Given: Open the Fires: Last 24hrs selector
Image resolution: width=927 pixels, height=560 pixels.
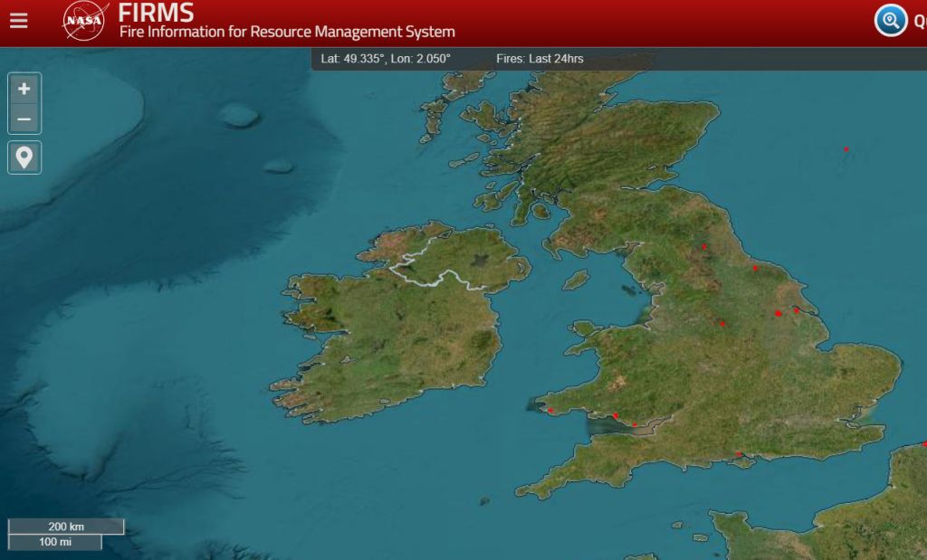Looking at the screenshot, I should [x=540, y=59].
